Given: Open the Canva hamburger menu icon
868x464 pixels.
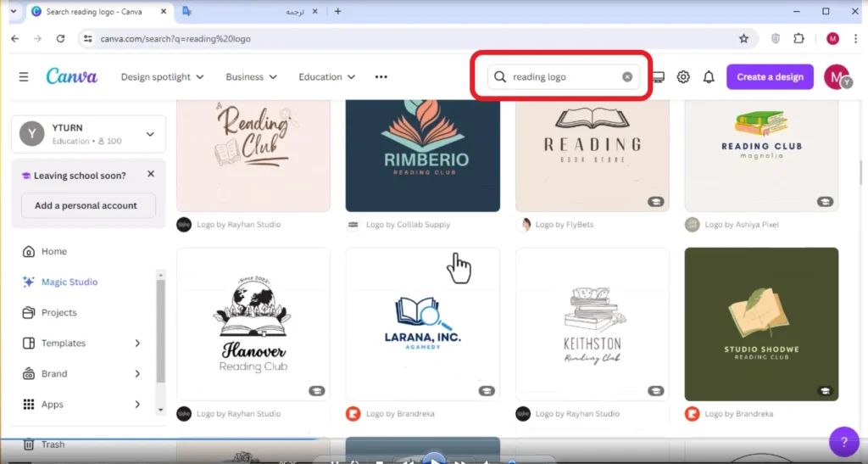Looking at the screenshot, I should (23, 77).
